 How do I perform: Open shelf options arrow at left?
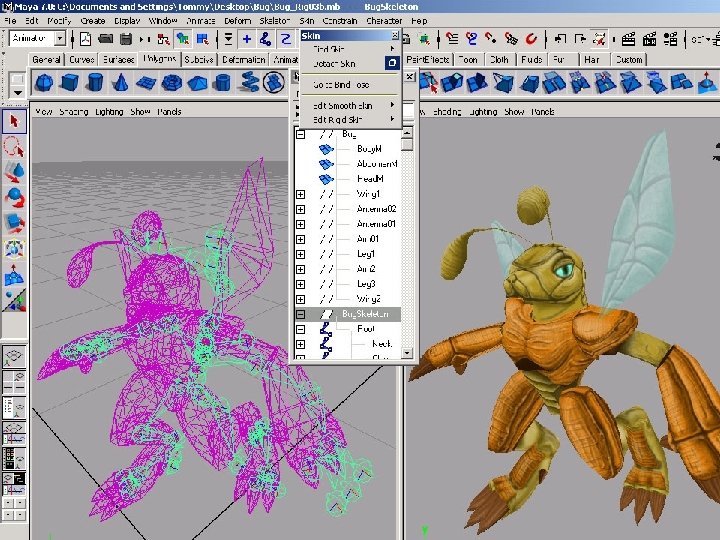point(17,93)
